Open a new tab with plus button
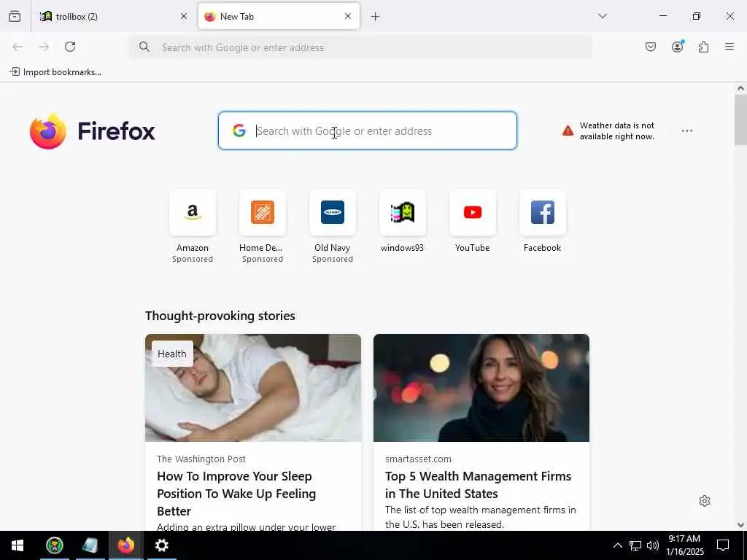The width and height of the screenshot is (747, 560). tap(376, 17)
